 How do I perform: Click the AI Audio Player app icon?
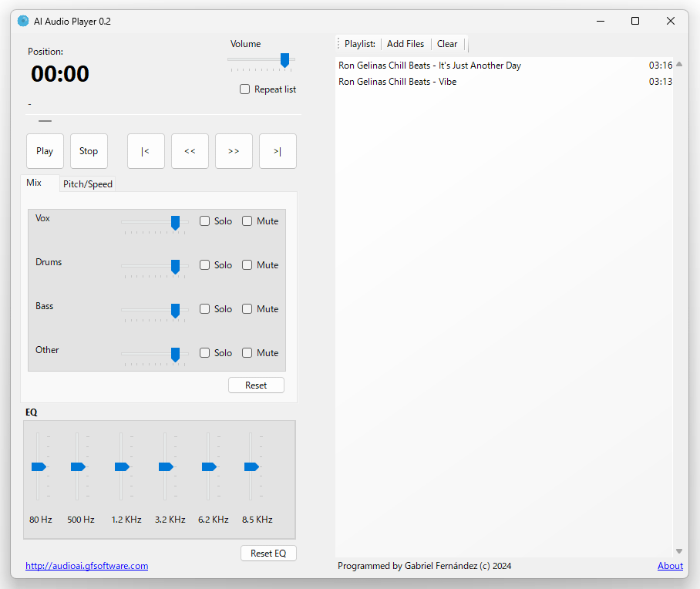click(23, 21)
